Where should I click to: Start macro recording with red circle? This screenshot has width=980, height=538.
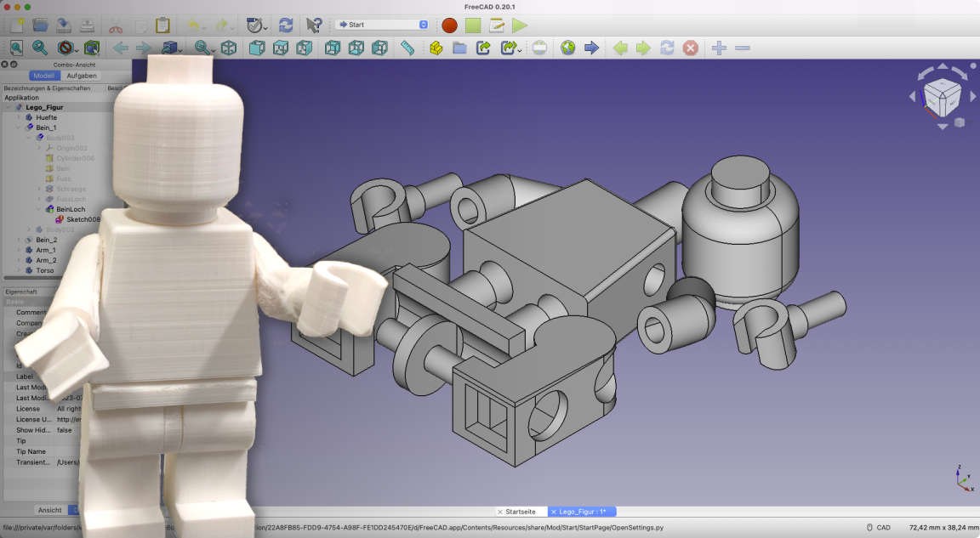(449, 25)
